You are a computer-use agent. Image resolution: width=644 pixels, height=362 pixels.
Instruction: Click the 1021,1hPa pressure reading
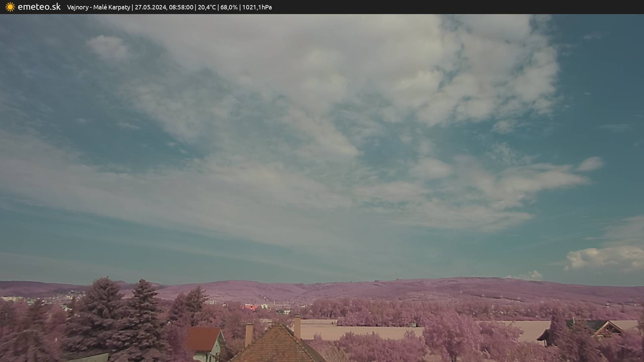pos(257,7)
